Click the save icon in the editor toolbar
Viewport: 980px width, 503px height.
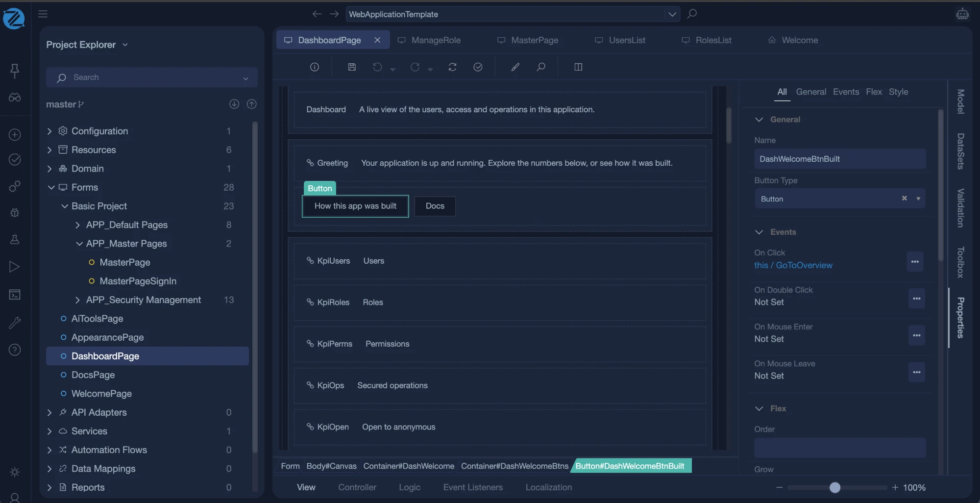(x=352, y=67)
